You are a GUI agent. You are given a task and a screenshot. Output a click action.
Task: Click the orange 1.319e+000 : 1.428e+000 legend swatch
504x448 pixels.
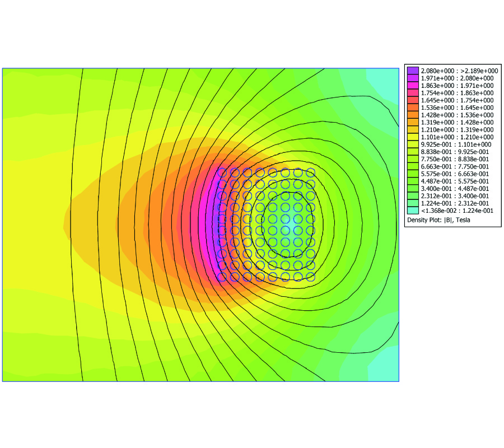(x=413, y=122)
